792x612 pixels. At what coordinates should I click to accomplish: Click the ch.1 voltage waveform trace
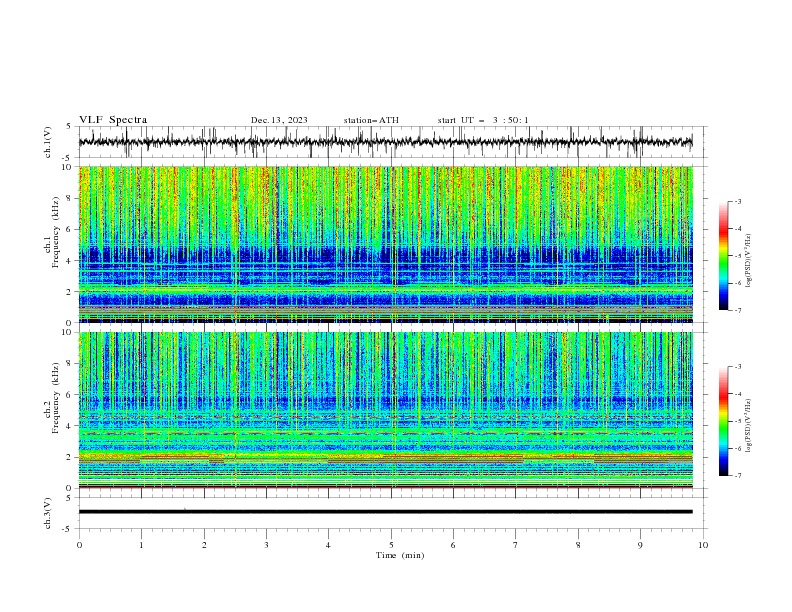coord(385,142)
